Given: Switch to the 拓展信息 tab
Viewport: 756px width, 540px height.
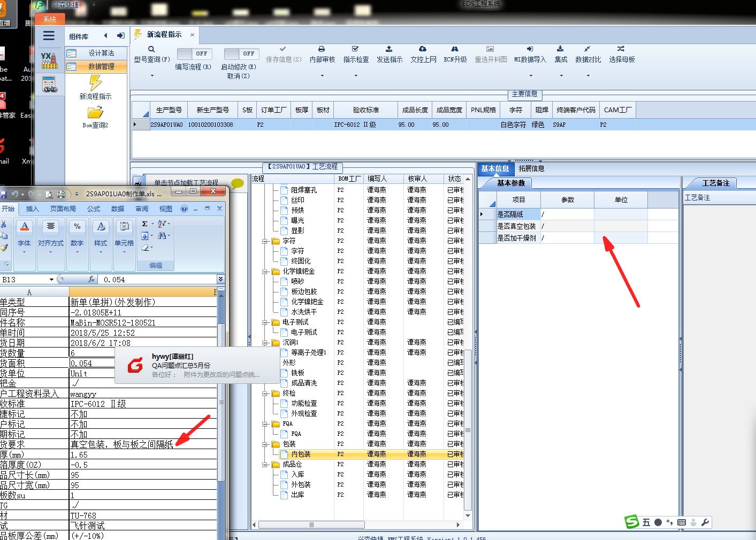Looking at the screenshot, I should 531,168.
